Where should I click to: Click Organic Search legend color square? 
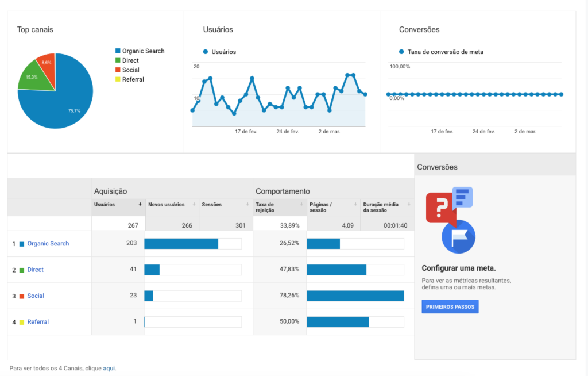tap(118, 51)
